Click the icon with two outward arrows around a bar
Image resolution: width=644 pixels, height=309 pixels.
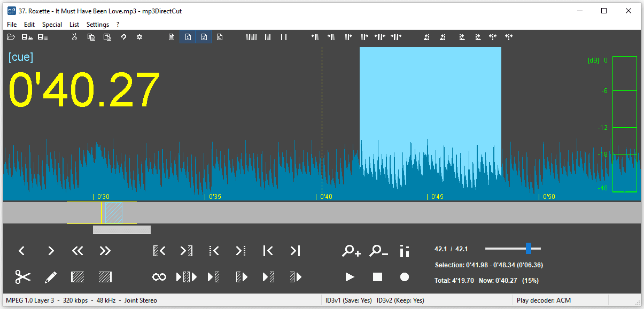[x=380, y=37]
